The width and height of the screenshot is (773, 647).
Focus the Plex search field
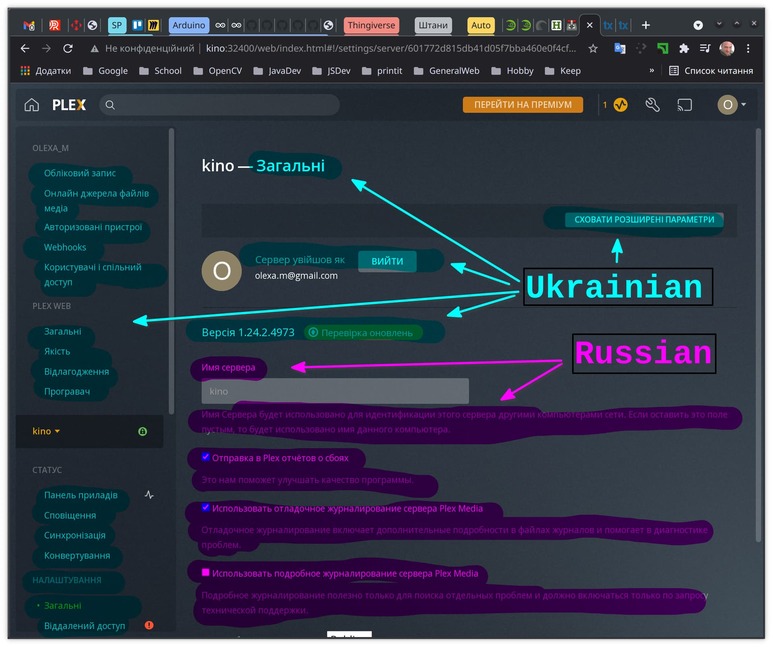click(219, 105)
